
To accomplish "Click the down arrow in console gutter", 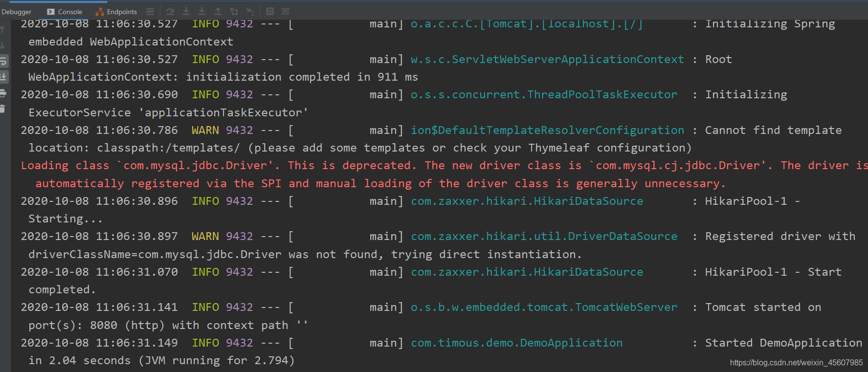I will (x=3, y=45).
